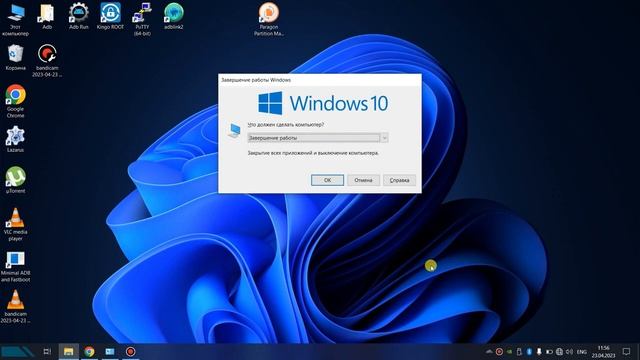
Task: Select the VLC media player desktop shortcut
Action: tap(16, 224)
